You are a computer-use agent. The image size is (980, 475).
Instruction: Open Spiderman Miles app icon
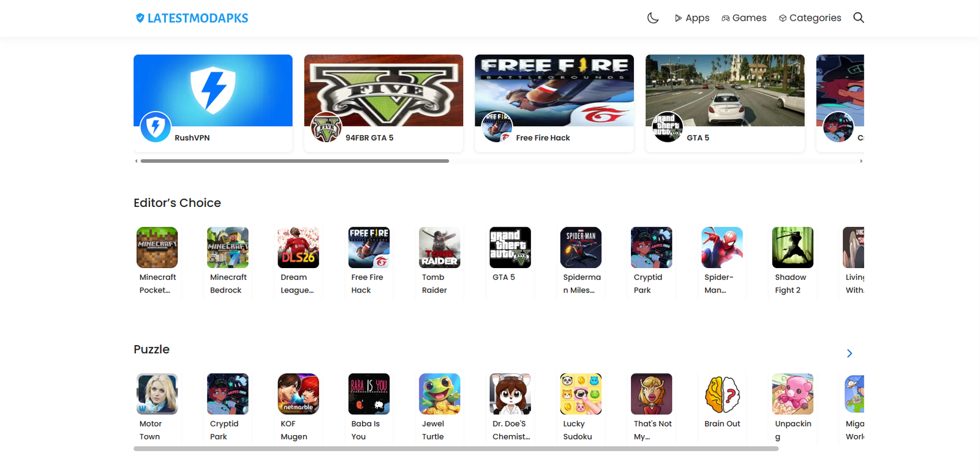click(x=581, y=247)
